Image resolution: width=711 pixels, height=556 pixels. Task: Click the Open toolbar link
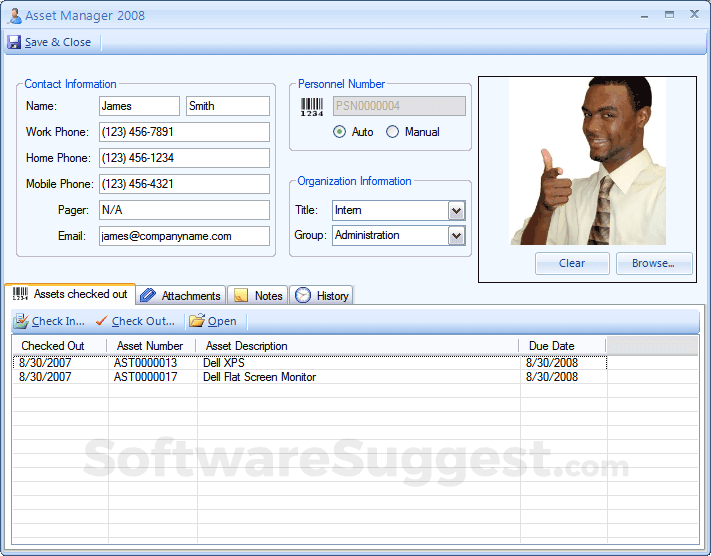[x=222, y=321]
